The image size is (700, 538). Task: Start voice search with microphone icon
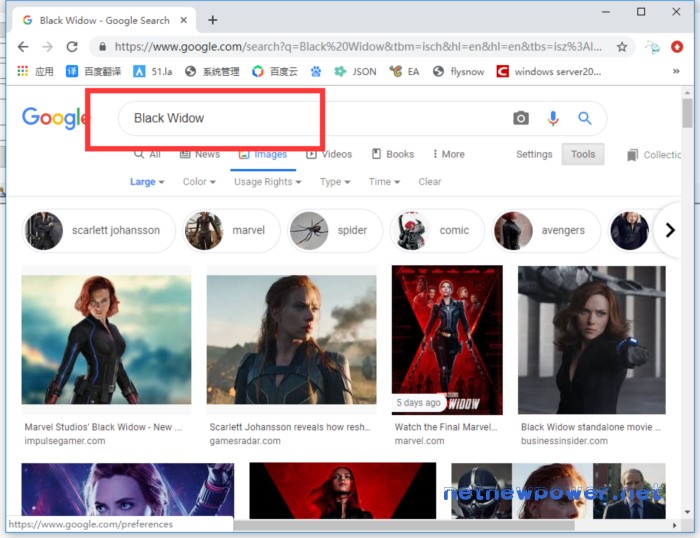pyautogui.click(x=553, y=118)
